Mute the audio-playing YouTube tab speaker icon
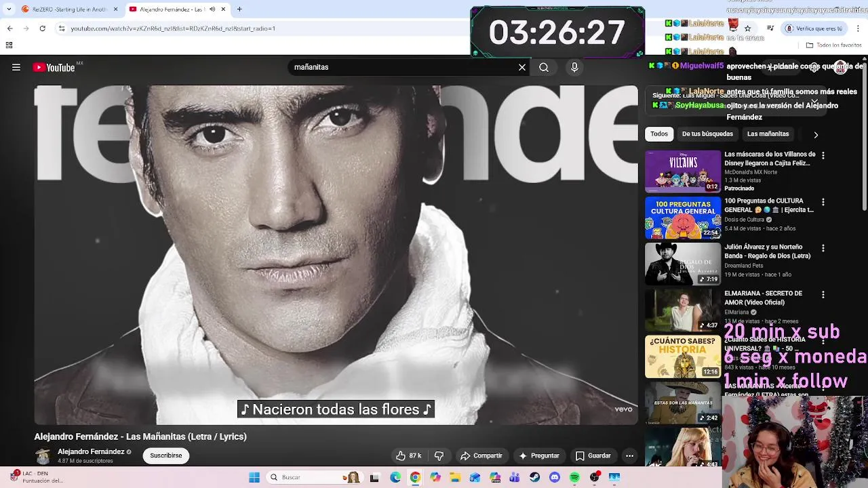868x488 pixels. pyautogui.click(x=212, y=9)
